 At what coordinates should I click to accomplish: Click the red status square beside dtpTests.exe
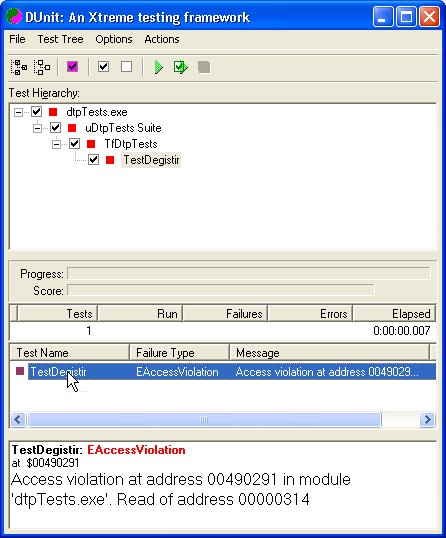point(53,112)
